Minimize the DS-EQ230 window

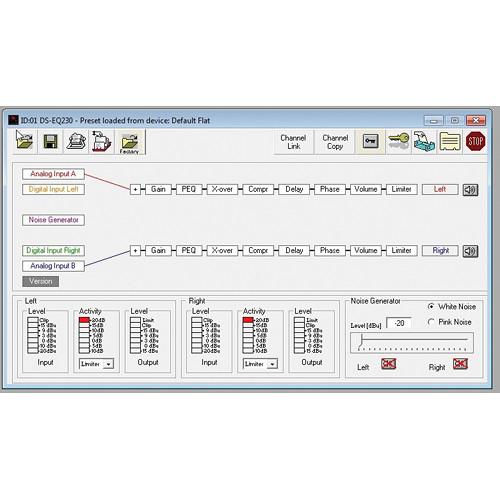point(433,120)
